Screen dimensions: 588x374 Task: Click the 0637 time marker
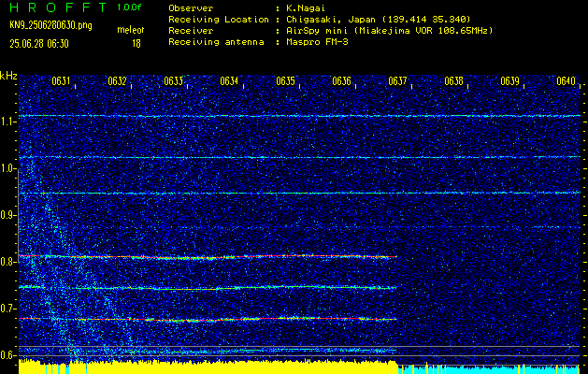[x=398, y=81]
